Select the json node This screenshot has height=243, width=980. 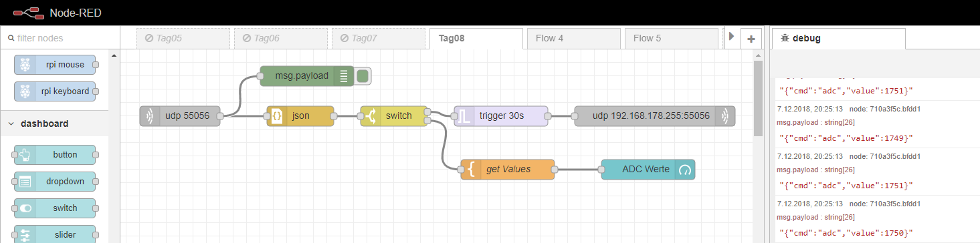300,116
